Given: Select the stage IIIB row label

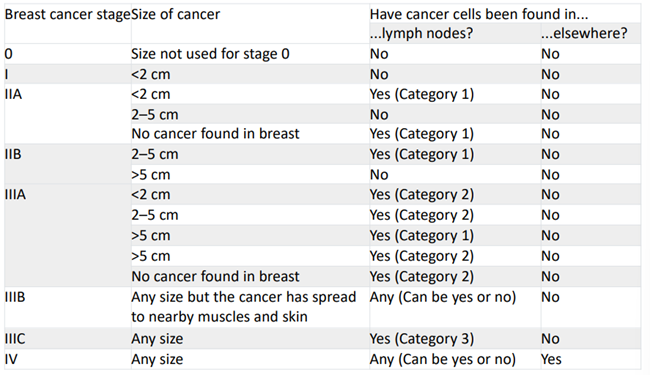Looking at the screenshot, I should pyautogui.click(x=15, y=297).
